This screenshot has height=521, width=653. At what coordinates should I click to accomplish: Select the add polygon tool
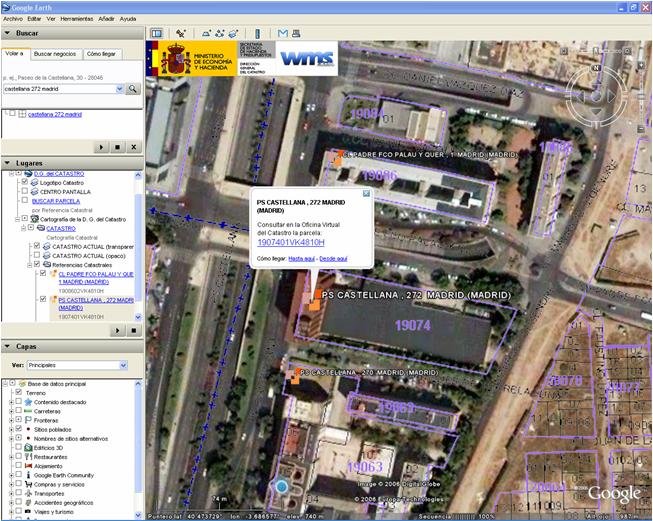pos(206,33)
